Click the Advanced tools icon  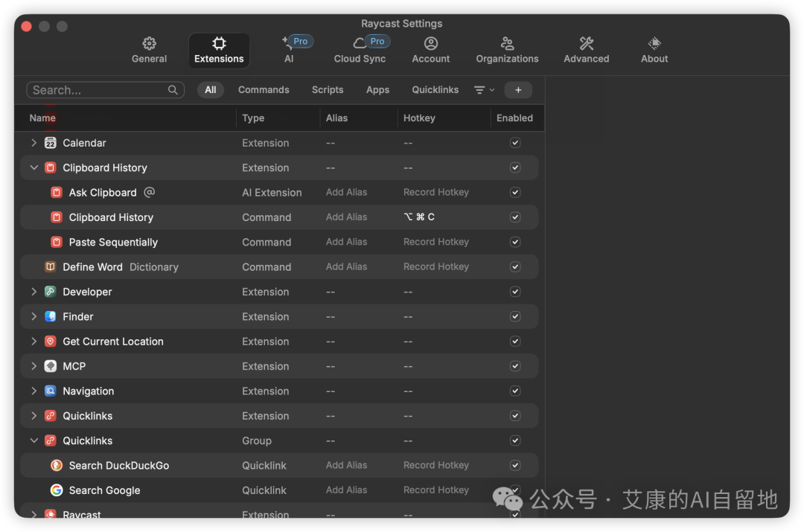pyautogui.click(x=586, y=43)
